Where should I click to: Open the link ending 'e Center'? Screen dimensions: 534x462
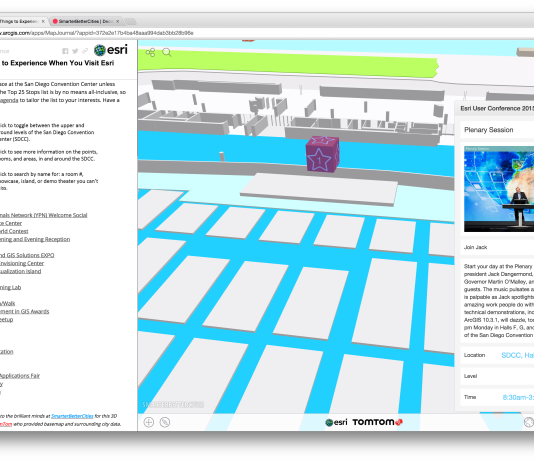coord(11,223)
